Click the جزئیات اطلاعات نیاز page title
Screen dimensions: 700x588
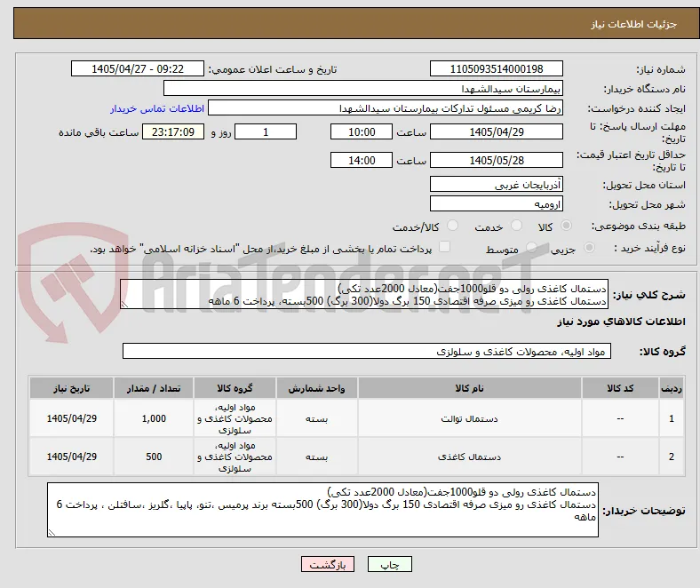tap(634, 24)
